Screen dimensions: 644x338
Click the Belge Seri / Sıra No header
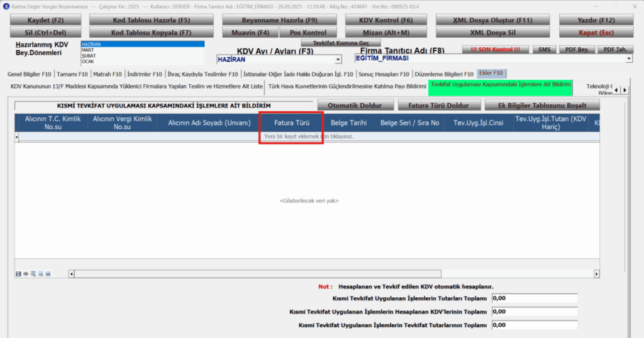(x=410, y=123)
